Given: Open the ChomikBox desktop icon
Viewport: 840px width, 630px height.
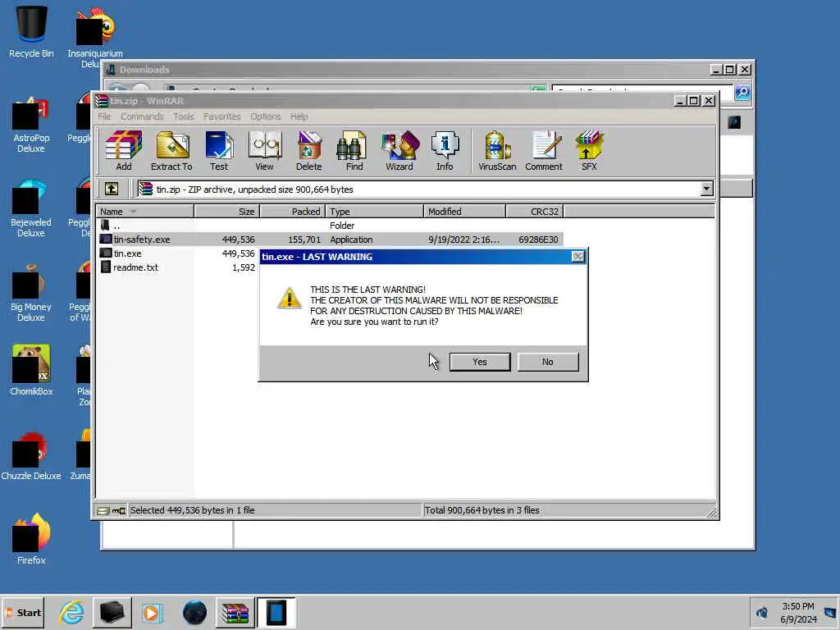Looking at the screenshot, I should [31, 370].
